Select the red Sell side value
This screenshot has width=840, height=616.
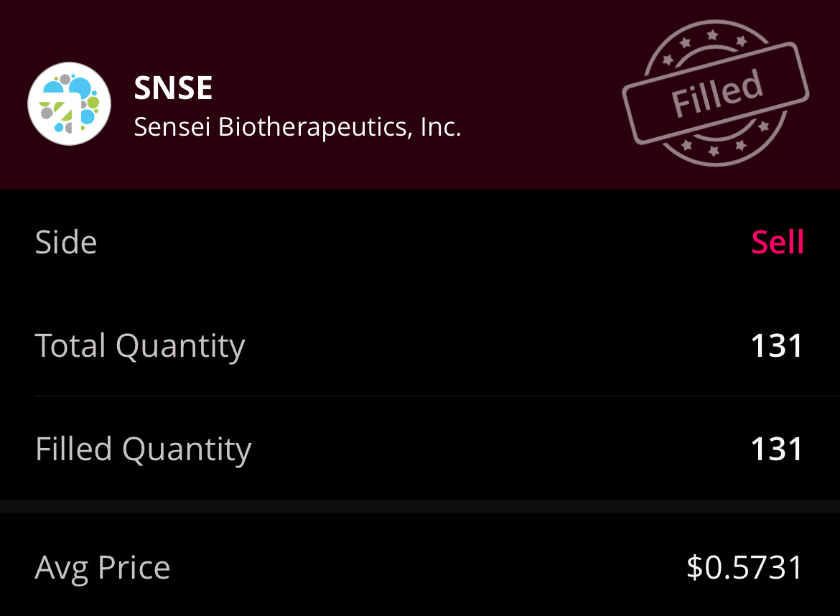(x=777, y=243)
